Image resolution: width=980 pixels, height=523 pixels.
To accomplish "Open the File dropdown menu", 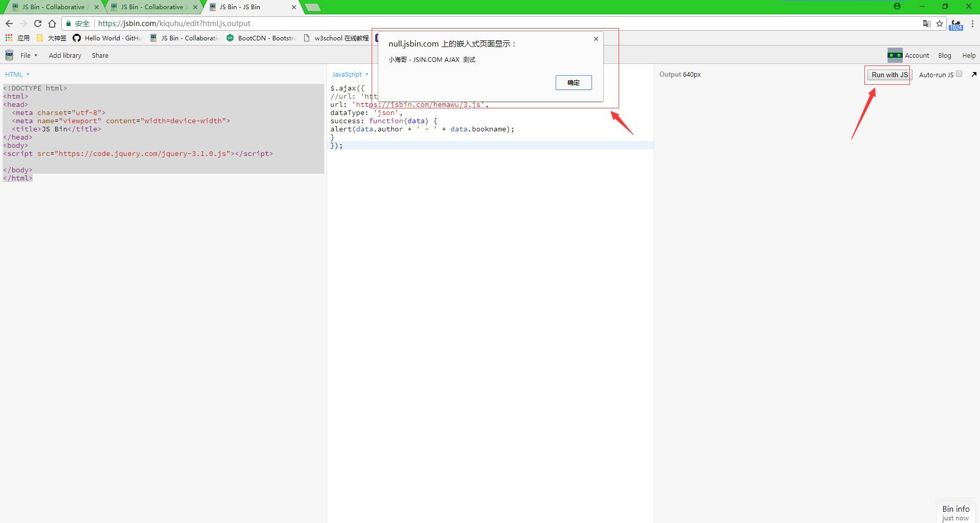I will [x=29, y=55].
